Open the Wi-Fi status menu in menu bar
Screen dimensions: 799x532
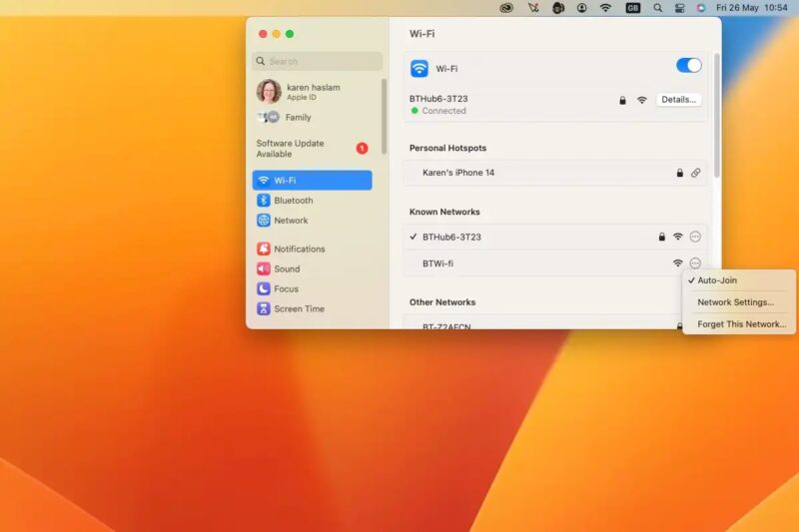605,8
